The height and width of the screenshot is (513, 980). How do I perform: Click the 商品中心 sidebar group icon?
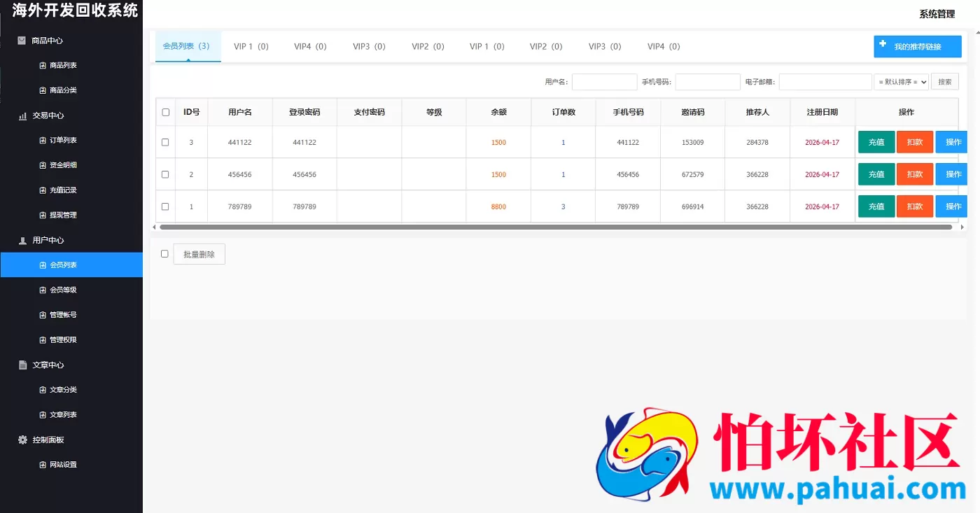coord(22,41)
